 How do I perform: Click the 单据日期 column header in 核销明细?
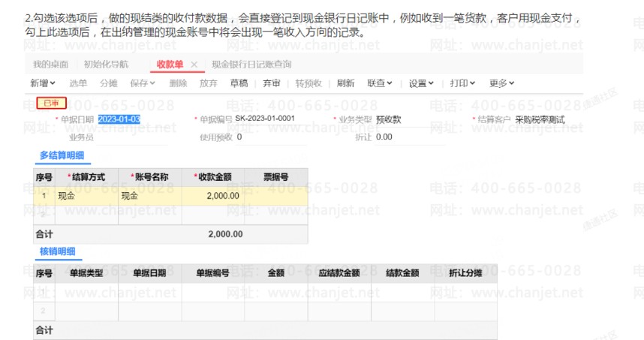pyautogui.click(x=150, y=273)
